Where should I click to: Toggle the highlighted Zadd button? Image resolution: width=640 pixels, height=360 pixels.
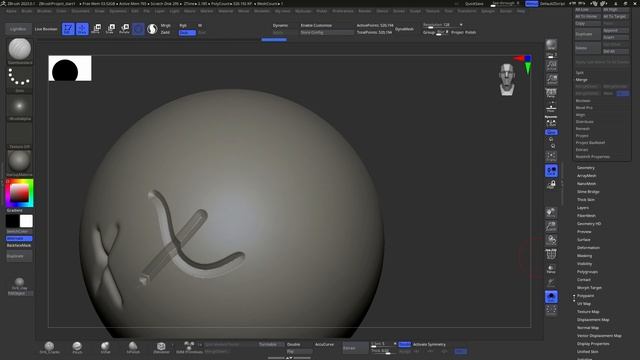pos(187,33)
